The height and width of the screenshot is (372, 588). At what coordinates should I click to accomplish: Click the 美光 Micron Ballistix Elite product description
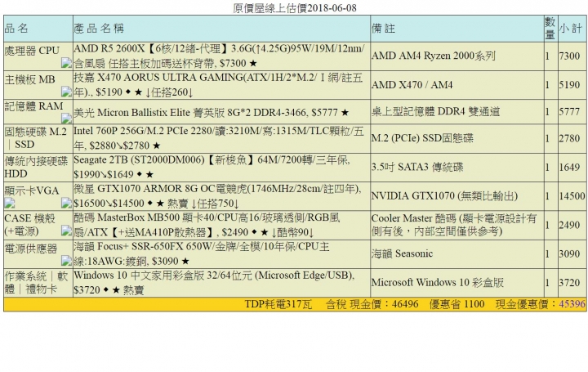click(x=212, y=112)
